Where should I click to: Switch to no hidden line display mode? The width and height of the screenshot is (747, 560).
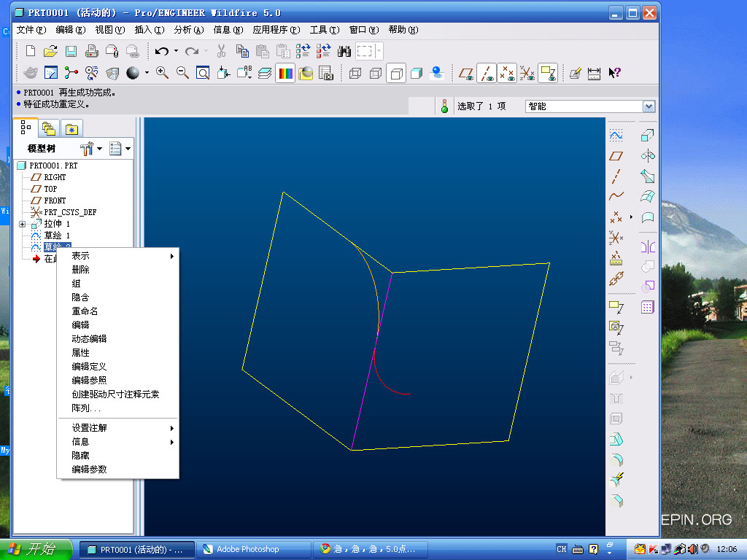tap(396, 73)
